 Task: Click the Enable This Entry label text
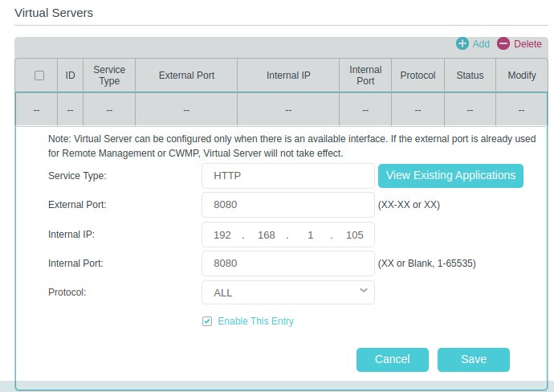(255, 321)
